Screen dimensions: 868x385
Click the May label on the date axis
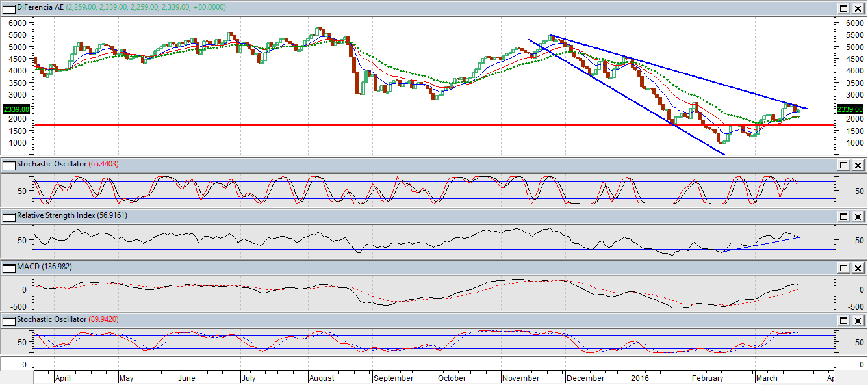(x=126, y=378)
